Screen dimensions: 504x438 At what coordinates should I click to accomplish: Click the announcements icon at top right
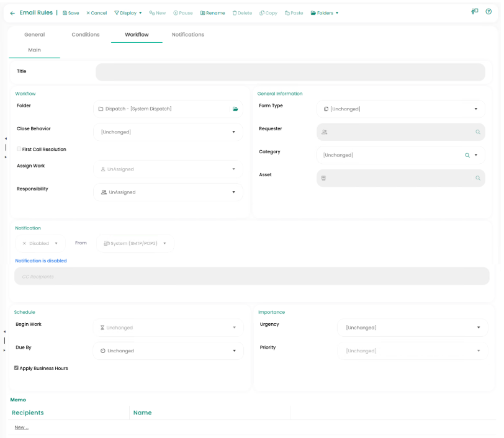tap(475, 12)
